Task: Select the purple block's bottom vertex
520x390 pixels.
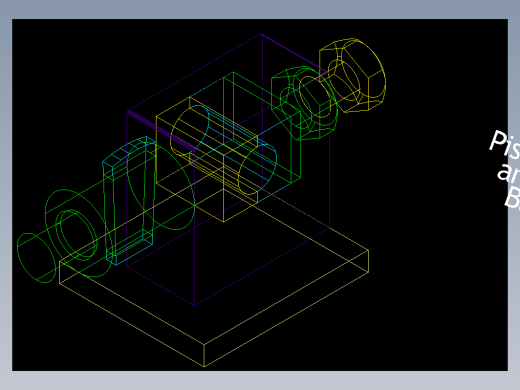Action: (x=195, y=305)
